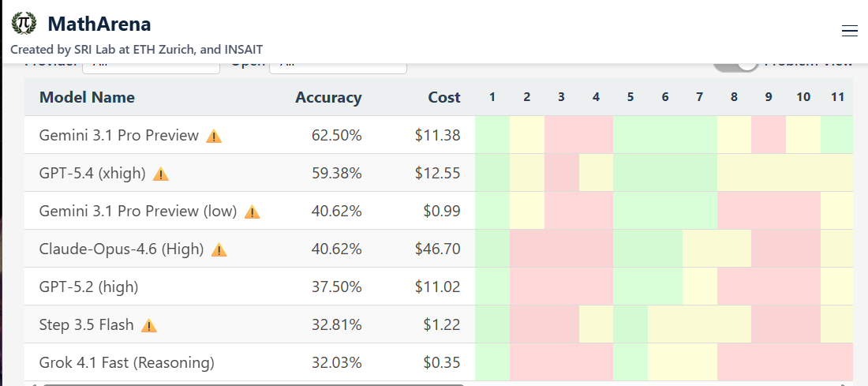Click warning icon beside Step 3.5 Flash

(x=149, y=325)
